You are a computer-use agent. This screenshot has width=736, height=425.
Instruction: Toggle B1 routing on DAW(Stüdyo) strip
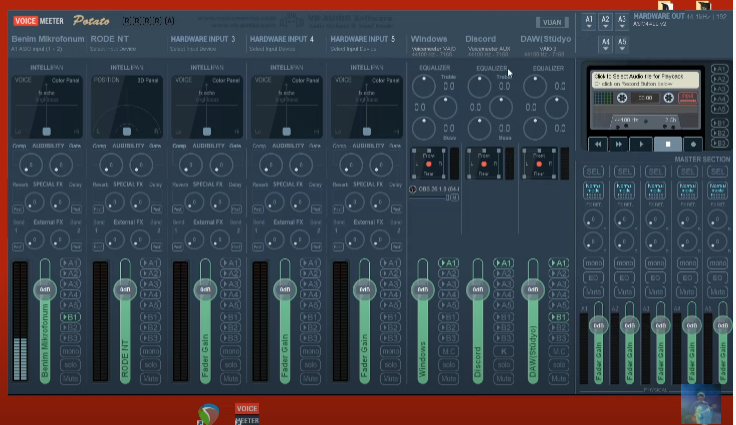click(559, 317)
